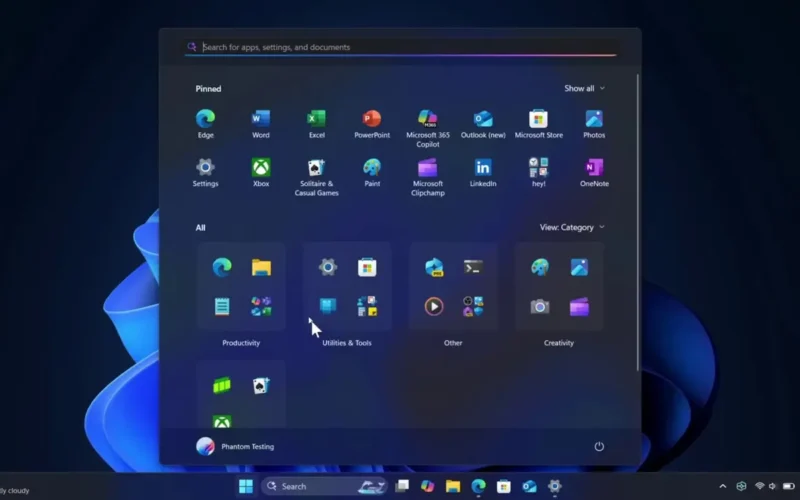
Task: Open File Explorer in Productivity category
Action: point(261,267)
